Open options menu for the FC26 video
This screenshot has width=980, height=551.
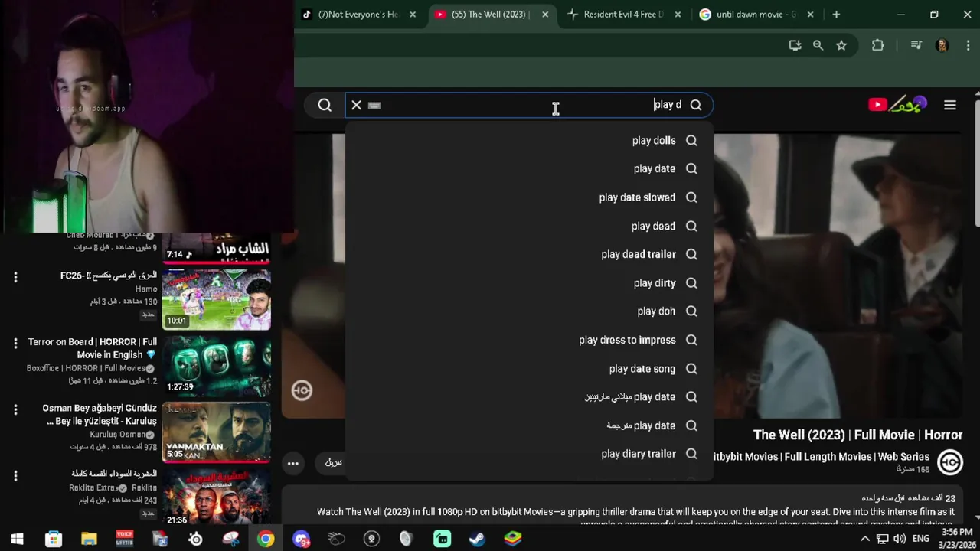15,277
